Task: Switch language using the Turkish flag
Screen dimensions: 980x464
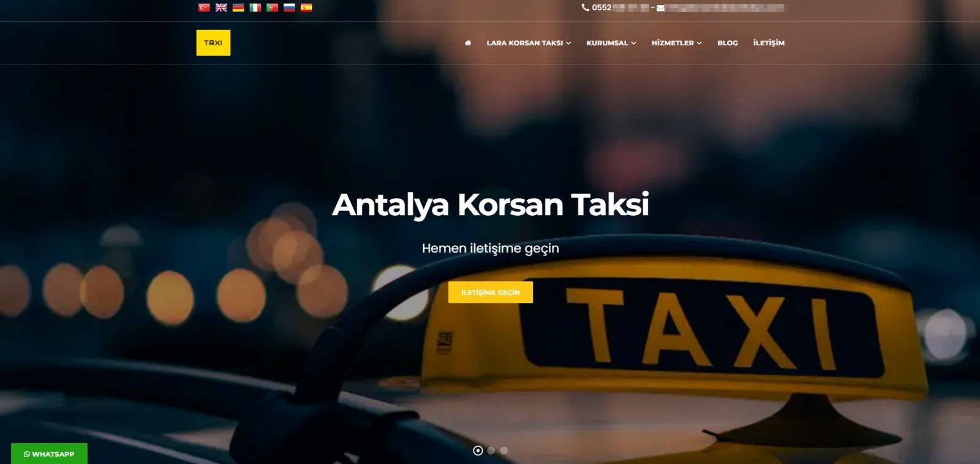Action: click(204, 7)
